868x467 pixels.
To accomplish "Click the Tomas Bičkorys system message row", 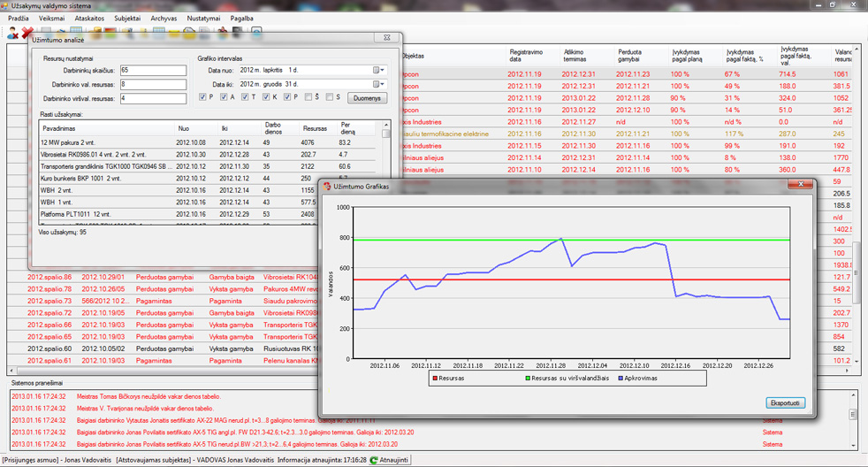I will tap(429, 396).
